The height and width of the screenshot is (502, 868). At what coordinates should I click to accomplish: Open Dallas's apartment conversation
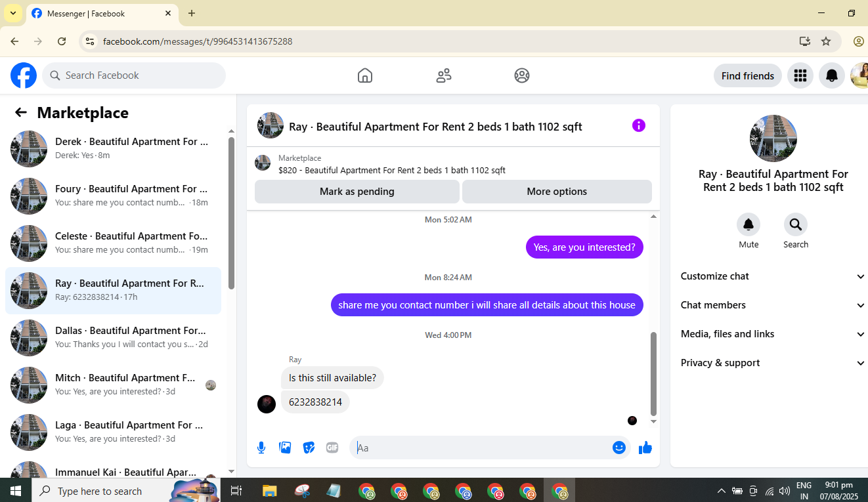pos(113,338)
